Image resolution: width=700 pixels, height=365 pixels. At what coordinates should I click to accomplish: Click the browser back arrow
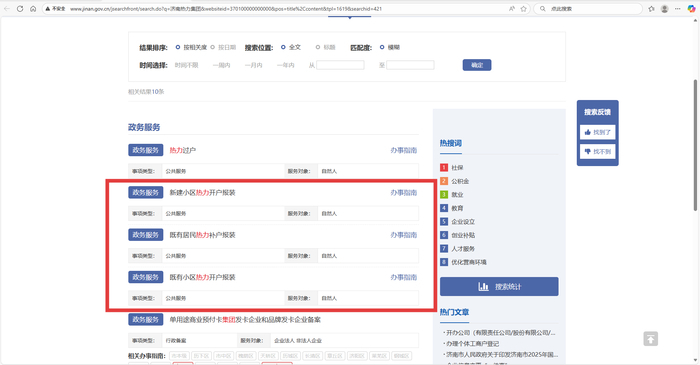pyautogui.click(x=7, y=8)
